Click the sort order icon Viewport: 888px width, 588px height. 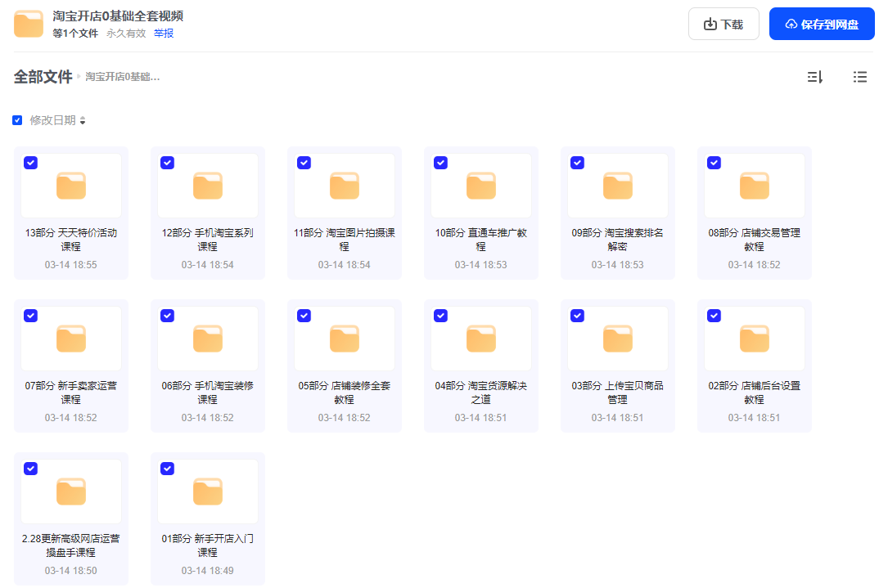(814, 77)
